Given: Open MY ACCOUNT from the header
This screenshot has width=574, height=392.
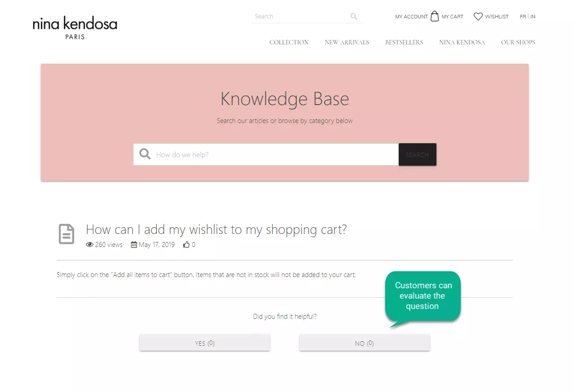Looking at the screenshot, I should [x=411, y=17].
